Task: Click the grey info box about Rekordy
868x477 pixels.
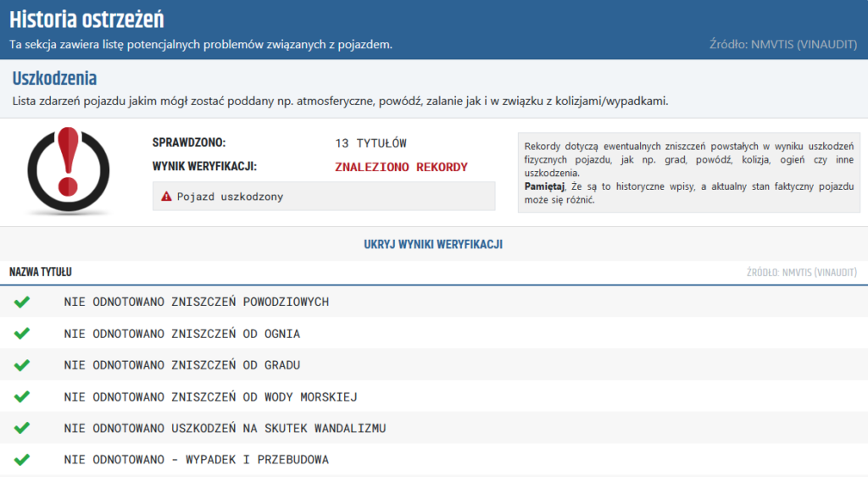Action: click(688, 172)
